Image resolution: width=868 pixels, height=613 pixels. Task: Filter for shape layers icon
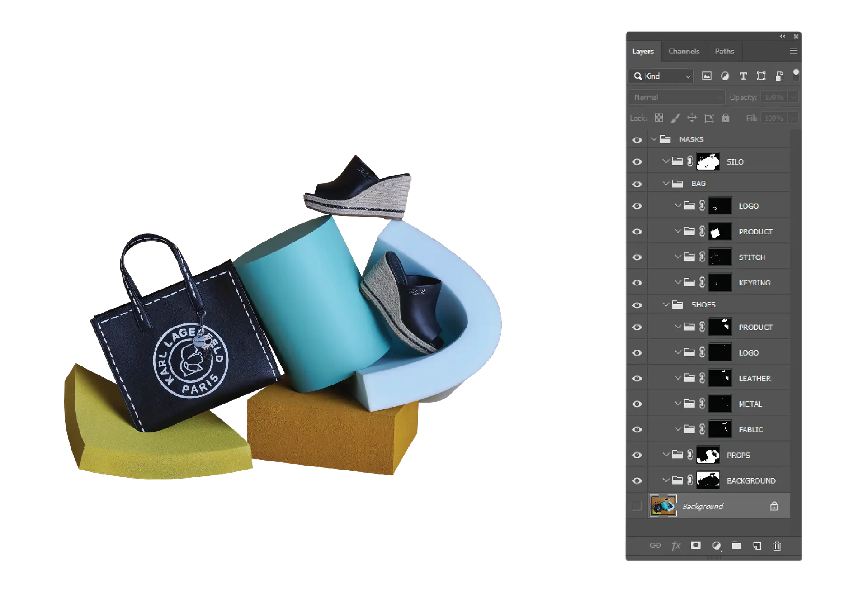pos(761,76)
